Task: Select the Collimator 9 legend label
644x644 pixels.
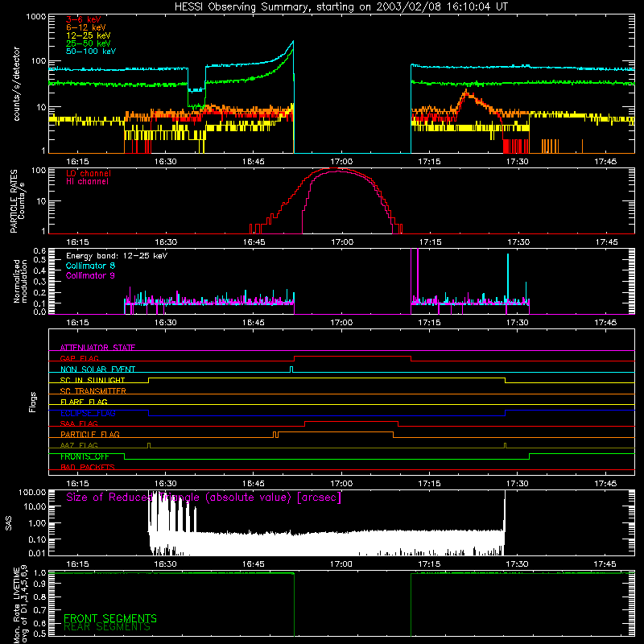Action: pyautogui.click(x=90, y=275)
